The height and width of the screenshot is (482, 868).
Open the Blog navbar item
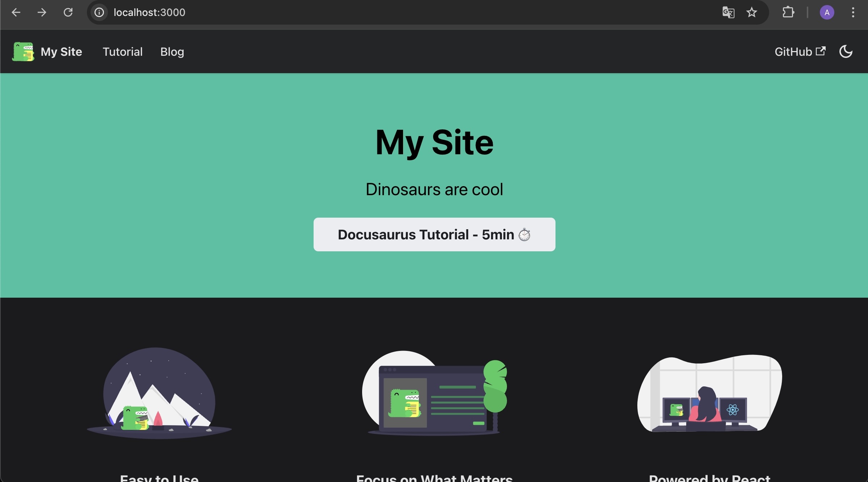pos(172,52)
